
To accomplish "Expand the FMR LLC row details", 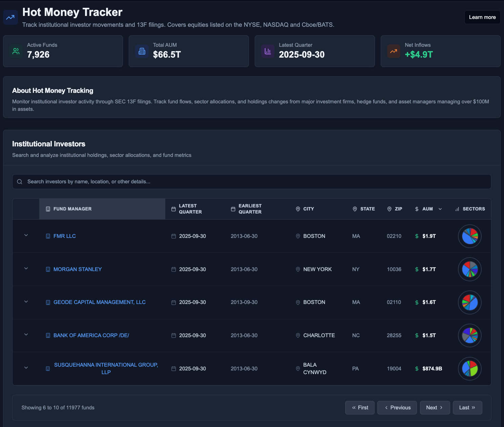I will 26,236.
